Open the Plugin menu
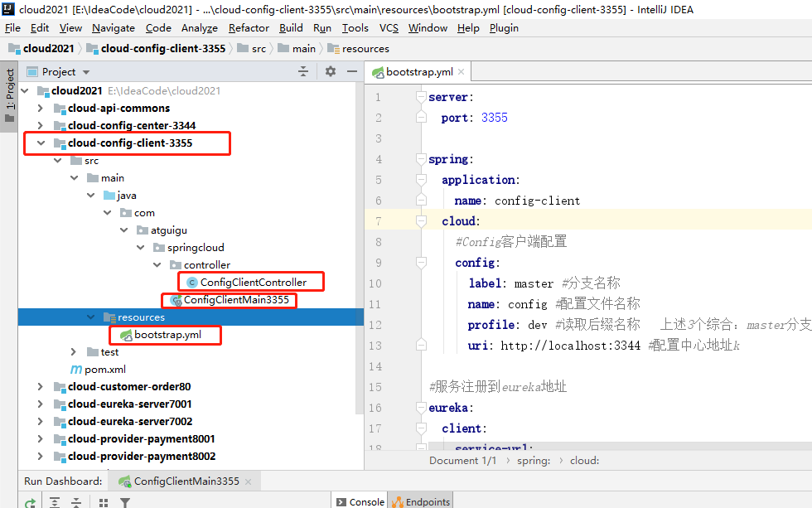Screen dimensions: 812x508 [x=504, y=28]
